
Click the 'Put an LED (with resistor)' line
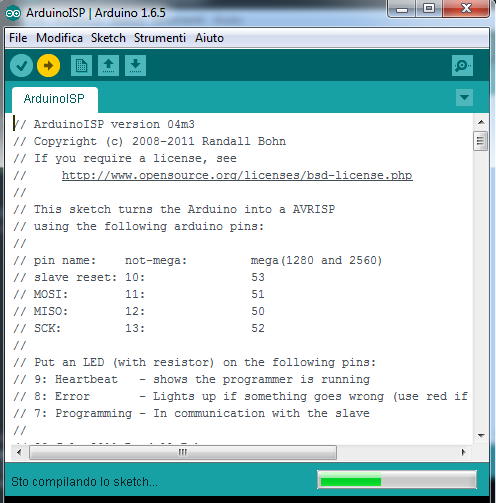click(x=195, y=362)
